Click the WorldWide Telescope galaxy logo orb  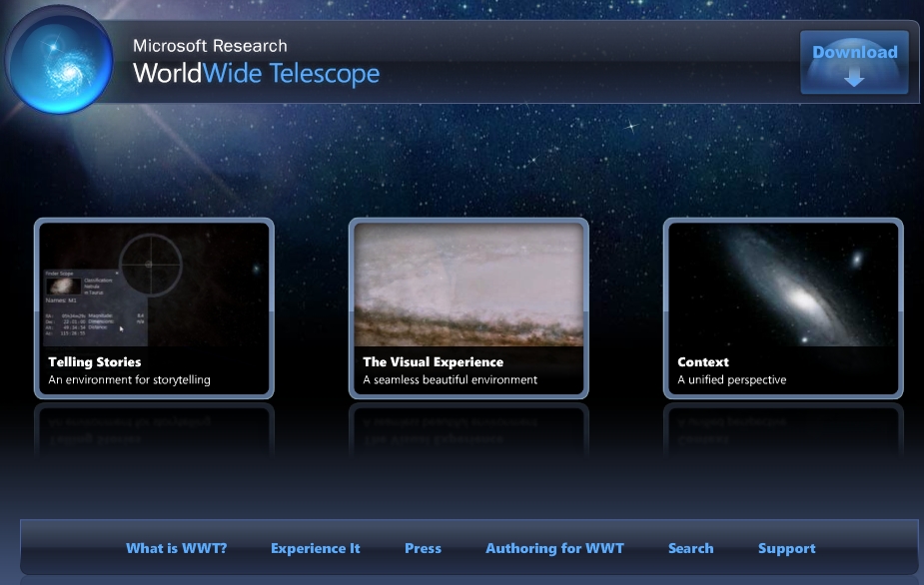pyautogui.click(x=59, y=60)
